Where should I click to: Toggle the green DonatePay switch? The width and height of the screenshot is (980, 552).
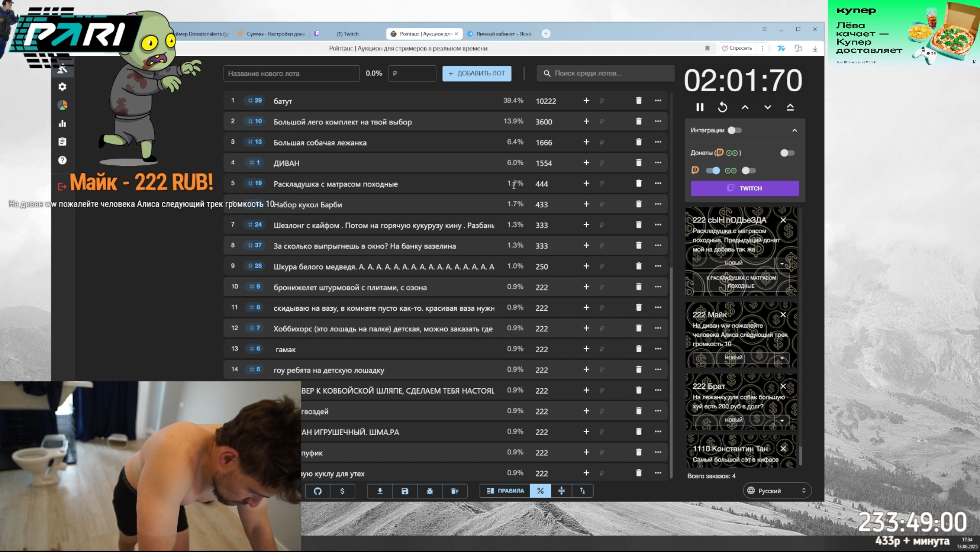point(749,171)
